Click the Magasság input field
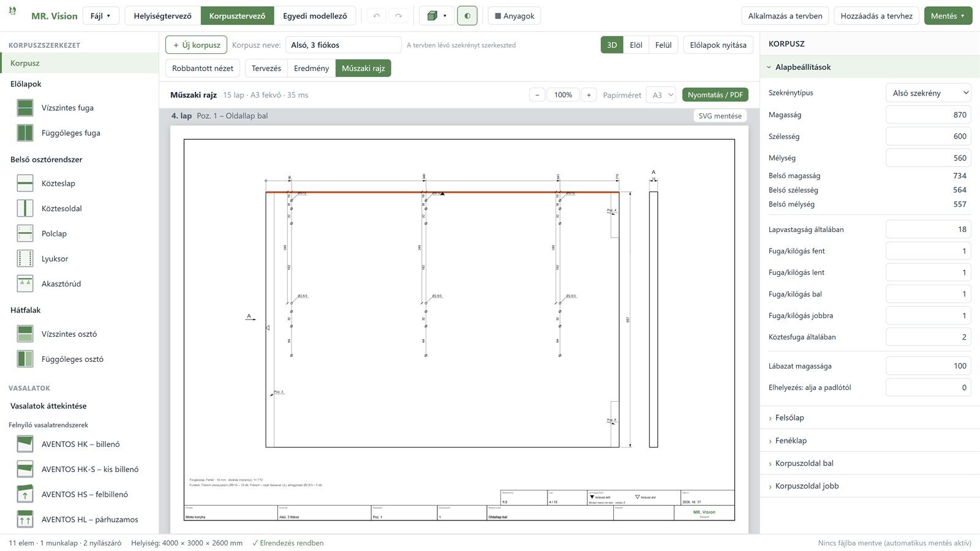 928,114
